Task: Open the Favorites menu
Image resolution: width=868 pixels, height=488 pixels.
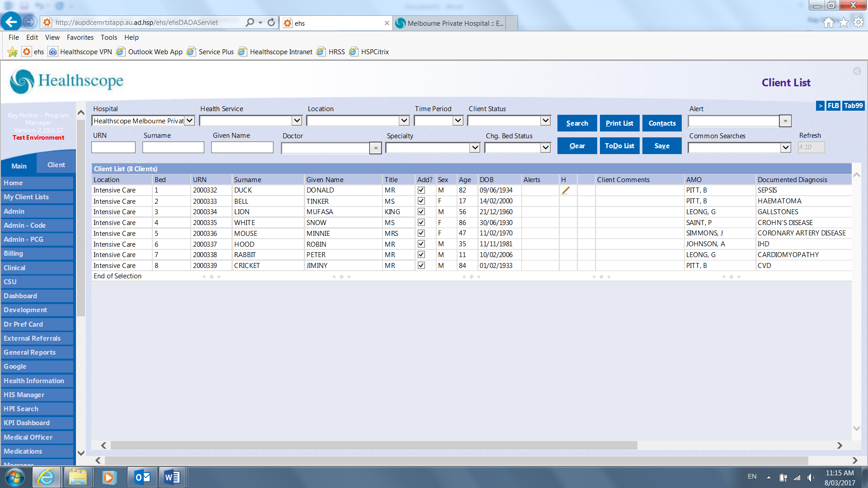Action: 80,38
